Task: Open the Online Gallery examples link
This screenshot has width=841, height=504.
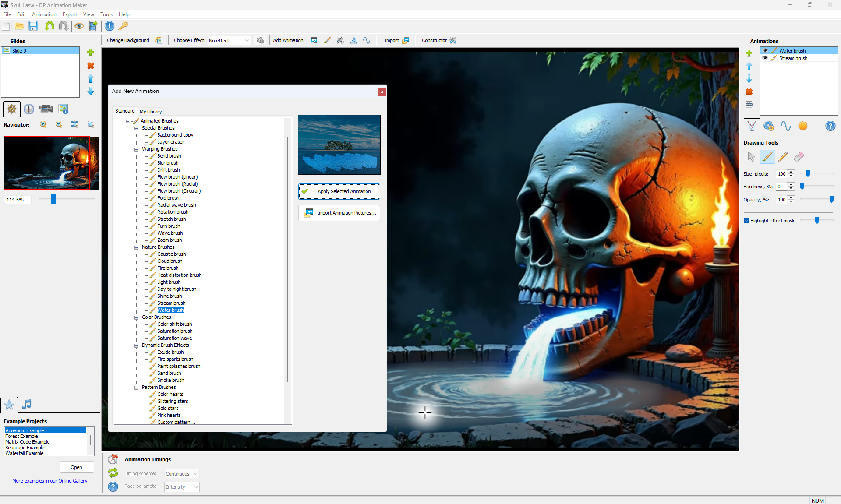Action: (50, 481)
